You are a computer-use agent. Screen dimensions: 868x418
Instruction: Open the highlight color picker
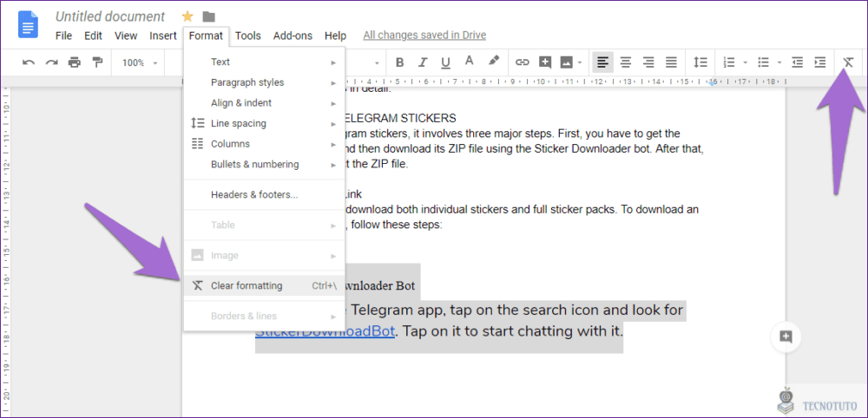[x=493, y=62]
